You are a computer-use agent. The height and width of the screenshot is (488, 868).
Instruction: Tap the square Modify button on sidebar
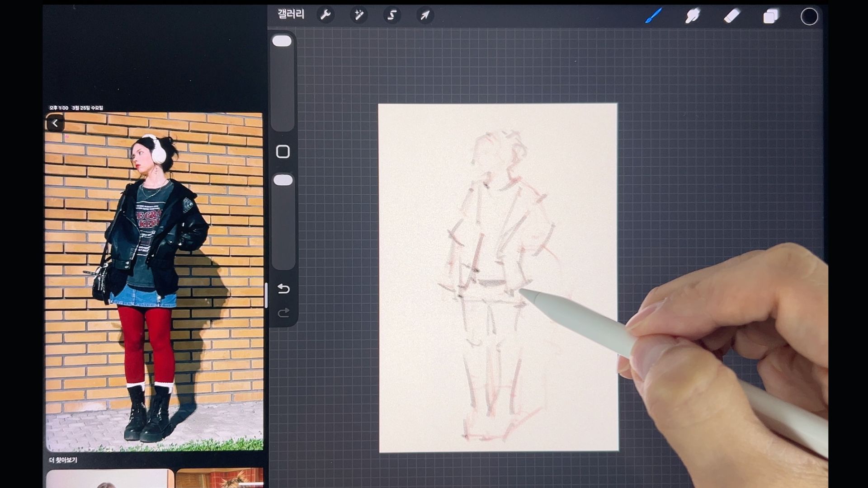click(x=283, y=152)
